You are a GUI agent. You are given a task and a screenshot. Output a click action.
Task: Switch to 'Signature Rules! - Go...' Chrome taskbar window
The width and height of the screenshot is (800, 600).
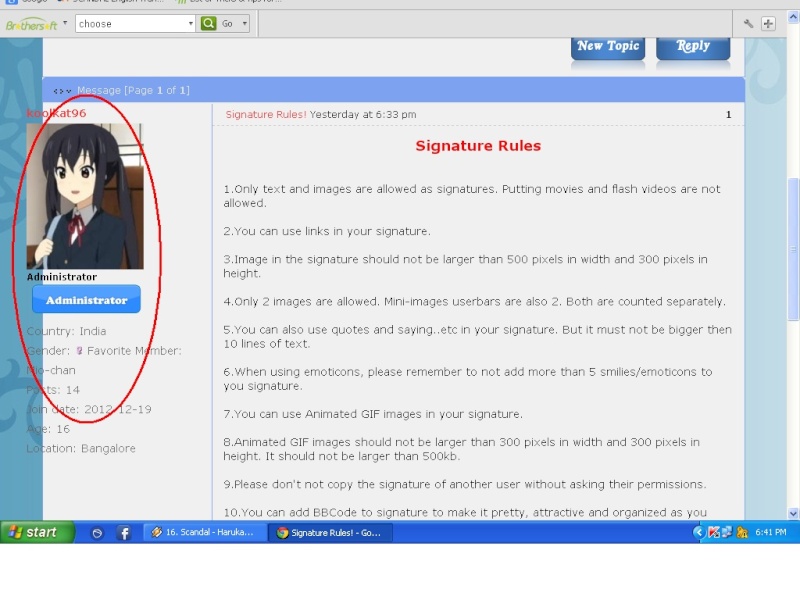click(330, 533)
